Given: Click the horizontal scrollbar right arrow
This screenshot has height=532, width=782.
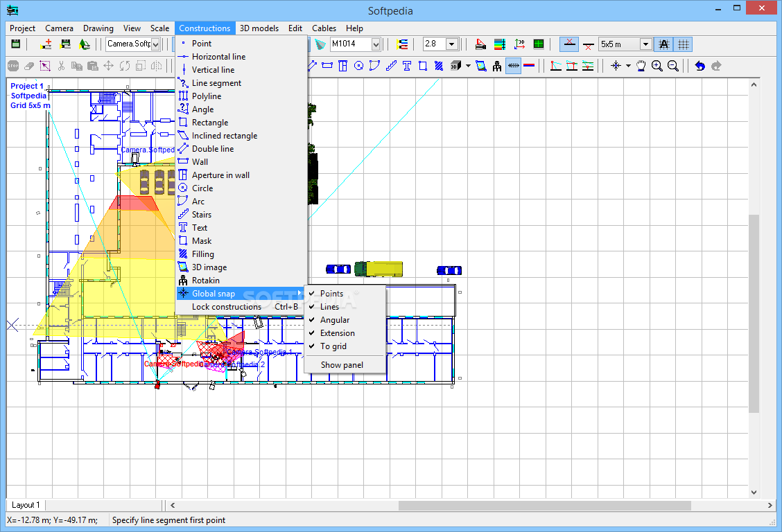Looking at the screenshot, I should (770, 505).
